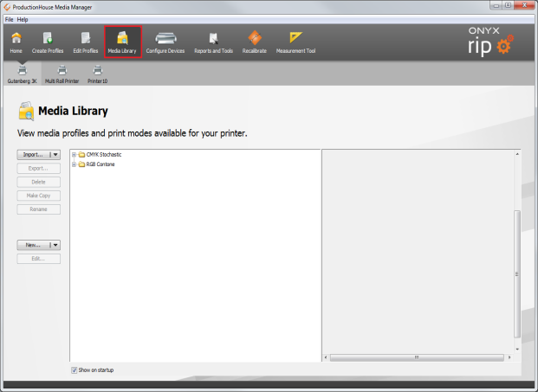Click the ProductionHouse title bar app icon

(7, 7)
